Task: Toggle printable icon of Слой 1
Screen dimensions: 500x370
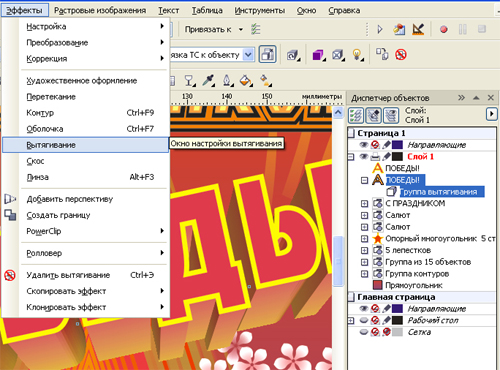Action: point(375,156)
